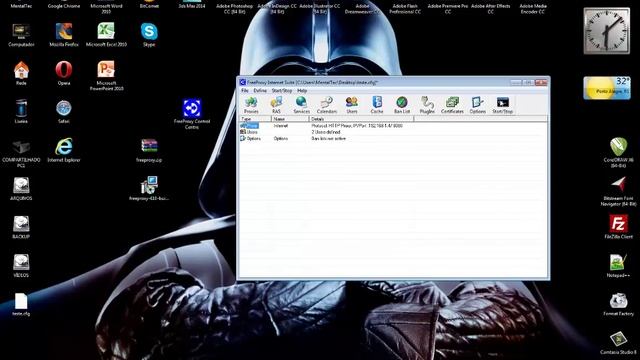Select the Computador desktop icon
The width and height of the screenshot is (640, 360).
coord(21,35)
